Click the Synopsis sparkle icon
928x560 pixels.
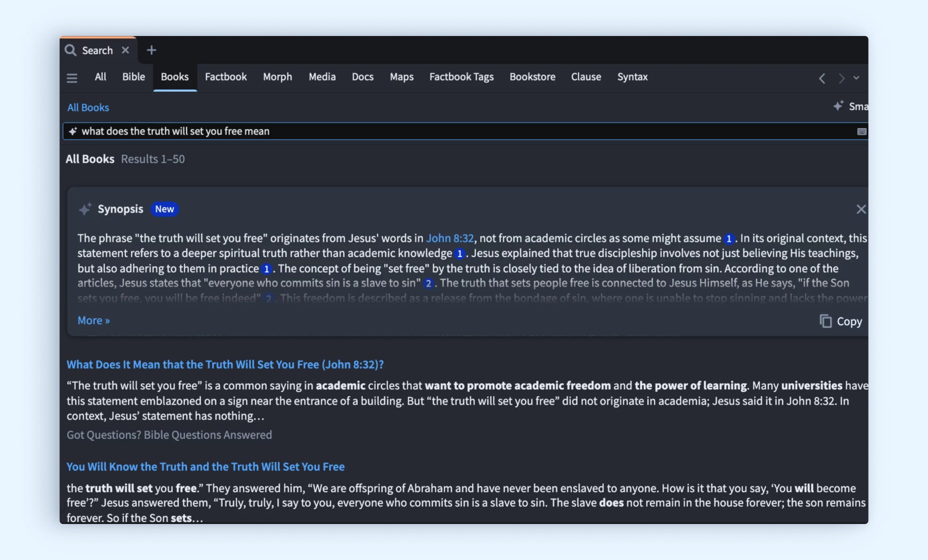(85, 209)
